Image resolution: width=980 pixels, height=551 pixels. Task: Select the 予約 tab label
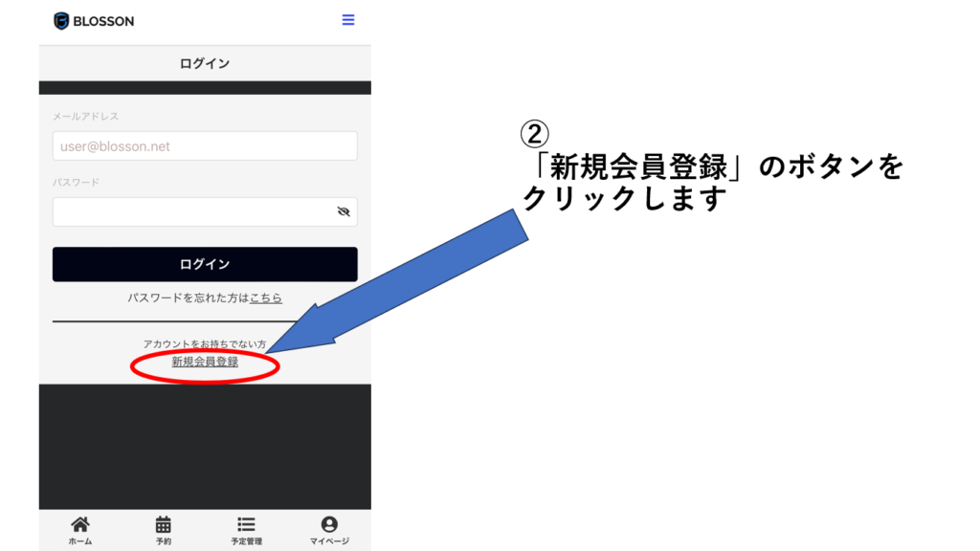coord(164,541)
